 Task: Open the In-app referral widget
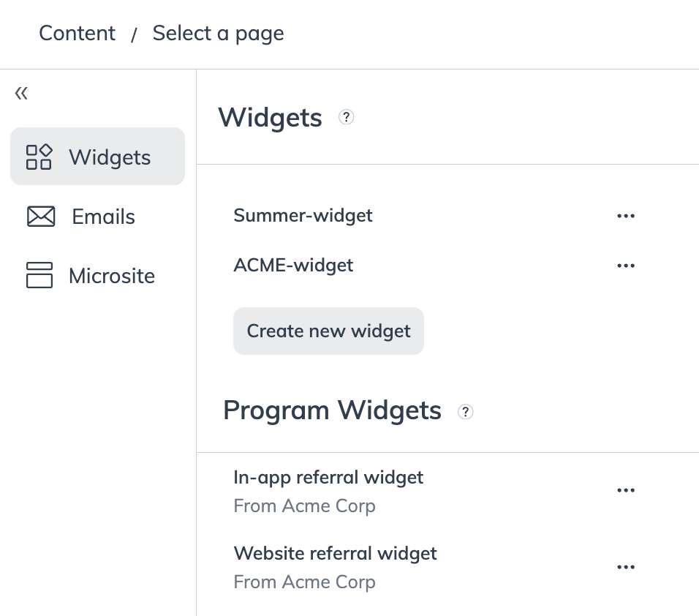(328, 478)
